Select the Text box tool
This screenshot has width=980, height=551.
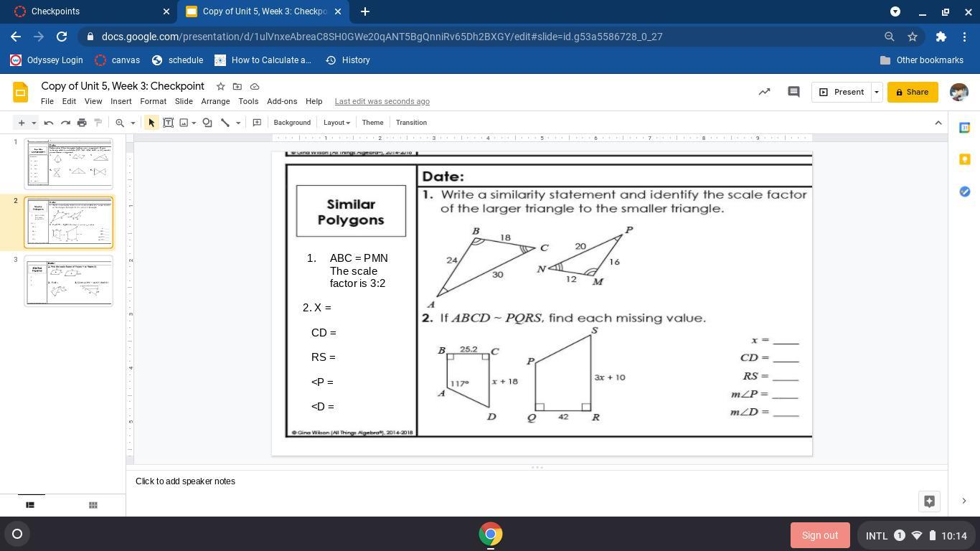pos(169,123)
